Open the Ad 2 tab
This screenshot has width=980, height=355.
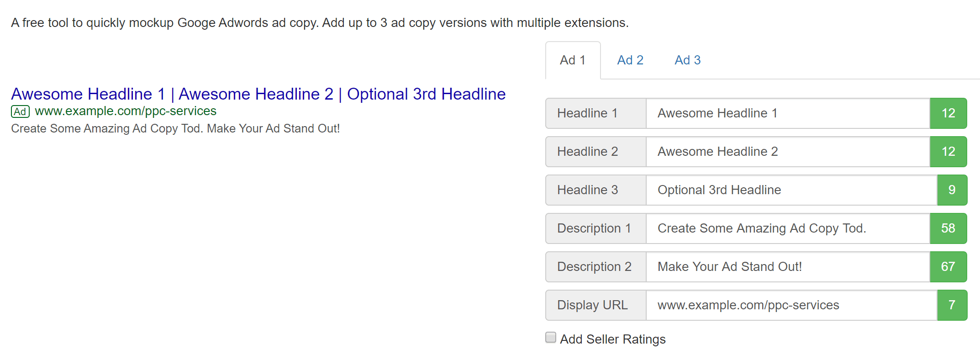coord(630,60)
